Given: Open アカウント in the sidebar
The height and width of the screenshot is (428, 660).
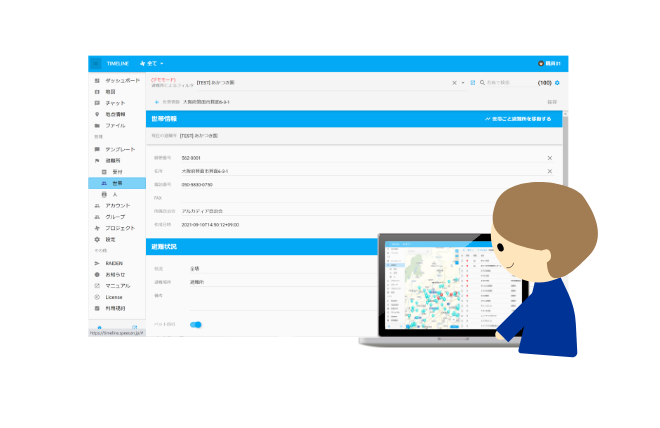Looking at the screenshot, I should pos(117,206).
